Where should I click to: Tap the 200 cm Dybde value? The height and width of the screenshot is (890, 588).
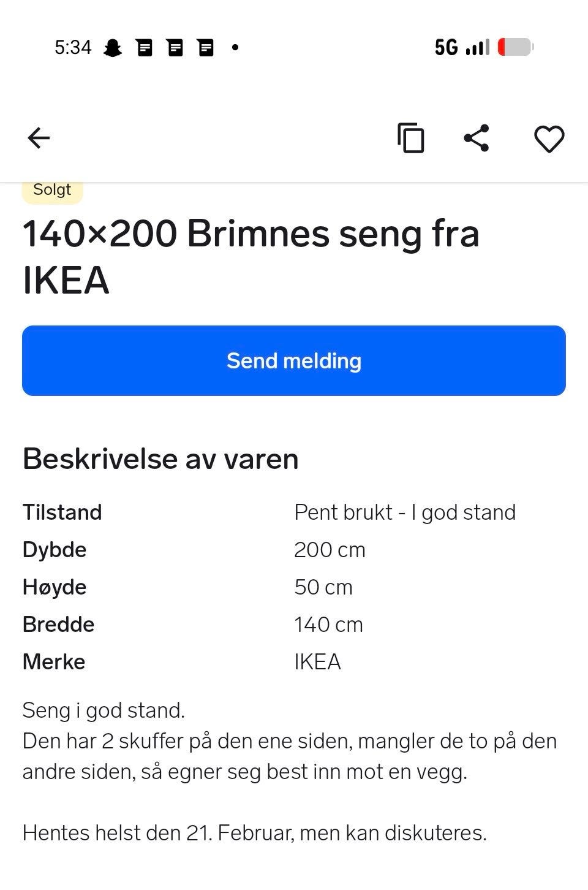click(330, 550)
